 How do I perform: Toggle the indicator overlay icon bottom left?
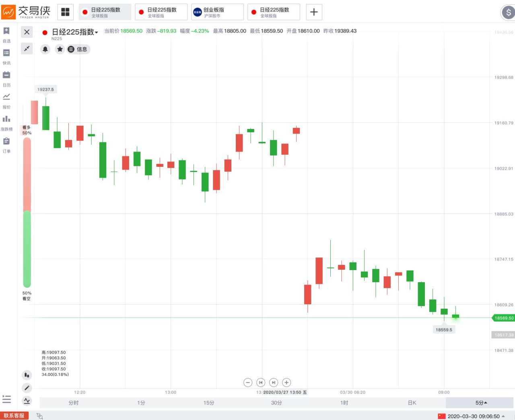[27, 401]
